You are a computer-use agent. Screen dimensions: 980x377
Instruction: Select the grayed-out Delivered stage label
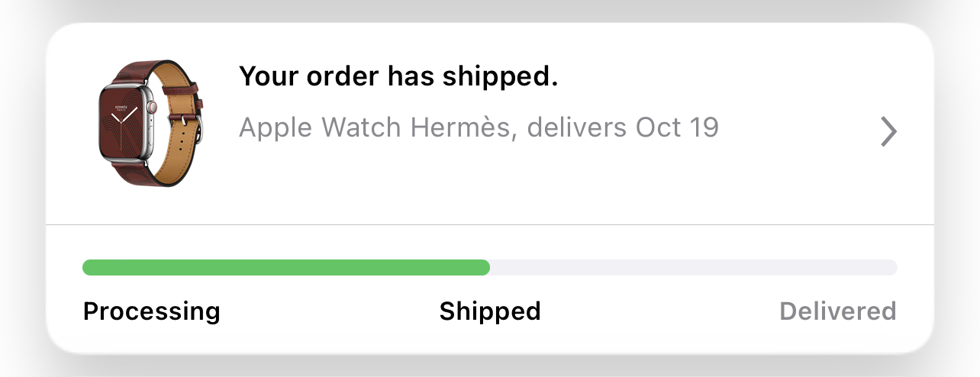coord(837,311)
